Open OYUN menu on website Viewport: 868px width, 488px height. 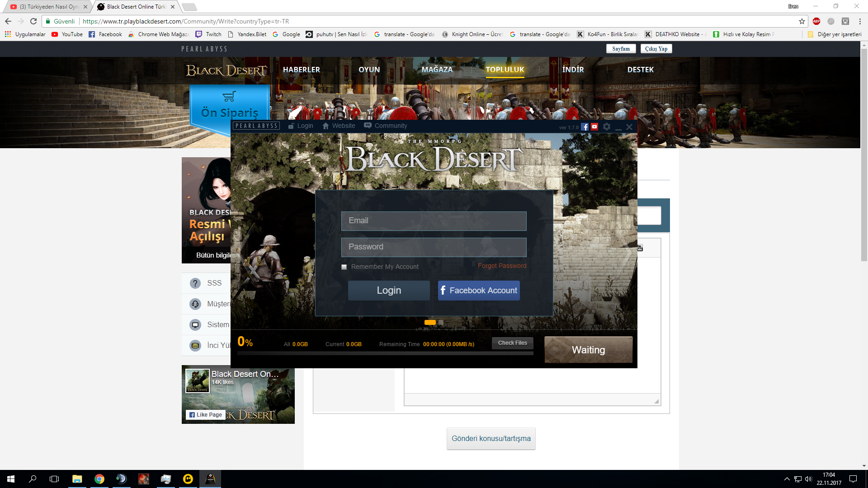[x=369, y=70]
